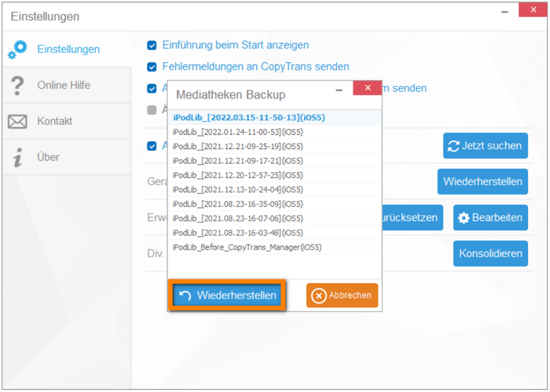Open the Online Hilfe sidebar entry
Screen dimensions: 550x392
[x=67, y=85]
